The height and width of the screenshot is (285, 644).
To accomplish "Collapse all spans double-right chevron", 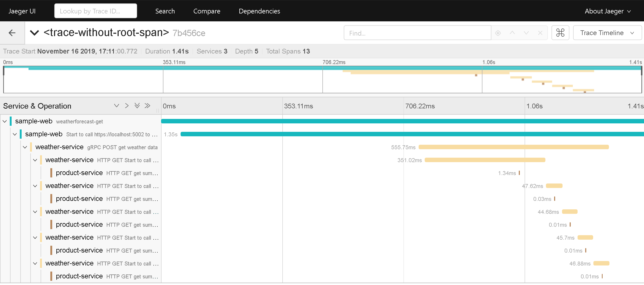I will tap(147, 106).
